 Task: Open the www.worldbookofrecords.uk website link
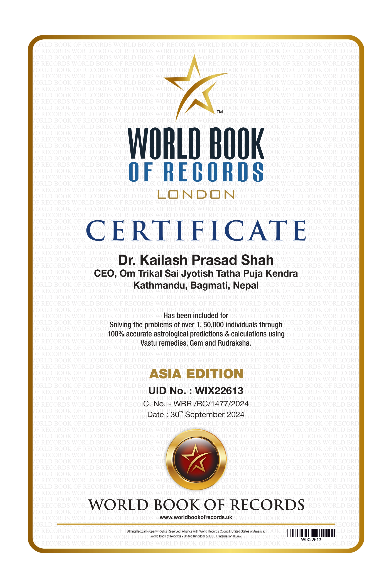coord(196,517)
